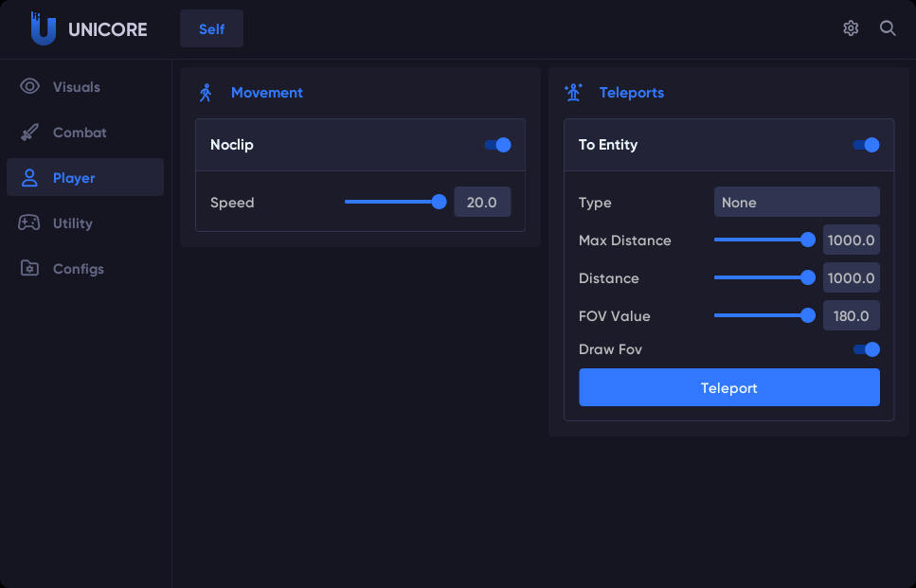This screenshot has width=916, height=588.
Task: Click the Teleports panel icon
Action: [x=573, y=92]
